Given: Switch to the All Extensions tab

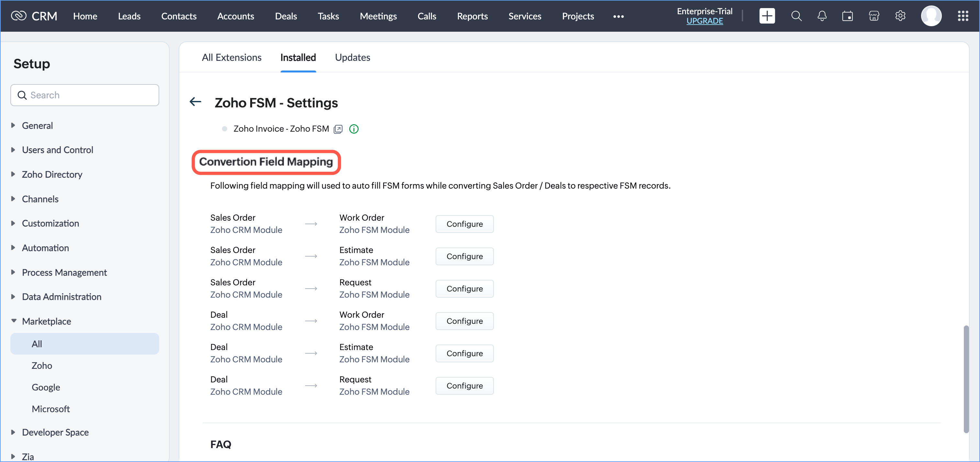Looking at the screenshot, I should pos(231,57).
